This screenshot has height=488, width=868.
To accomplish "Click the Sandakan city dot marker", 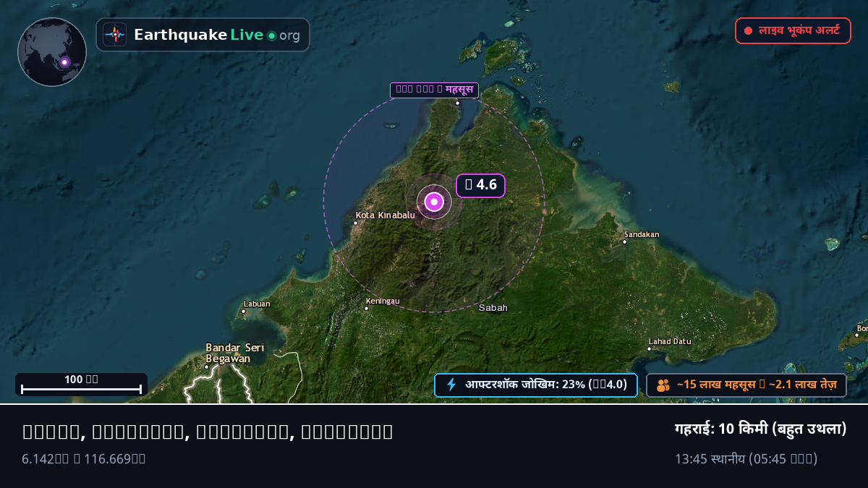I will (625, 241).
